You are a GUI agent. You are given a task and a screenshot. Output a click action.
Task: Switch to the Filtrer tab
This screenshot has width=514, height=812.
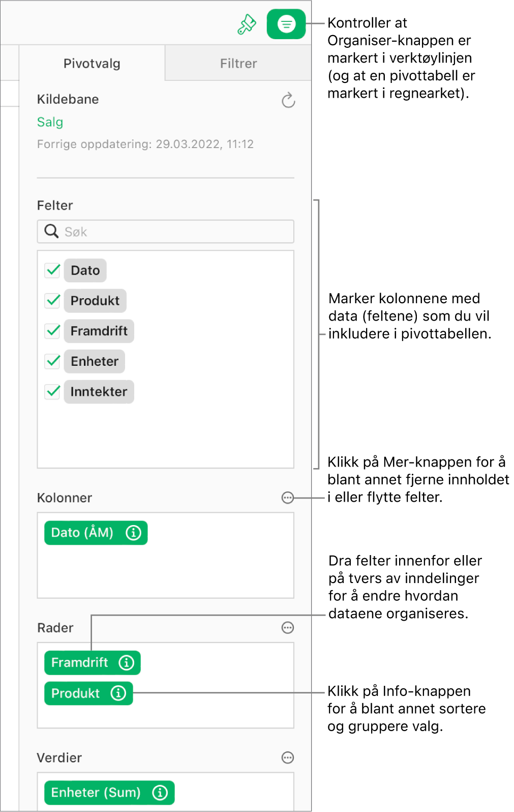pyautogui.click(x=238, y=63)
